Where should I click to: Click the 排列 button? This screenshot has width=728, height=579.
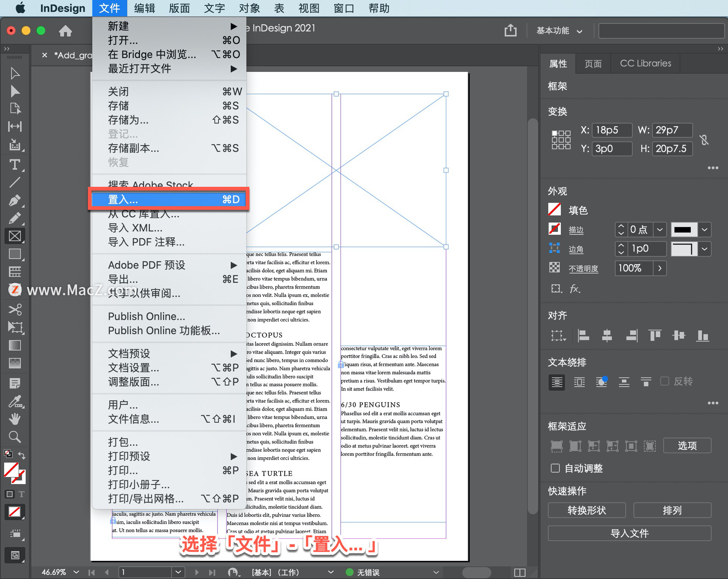point(672,510)
